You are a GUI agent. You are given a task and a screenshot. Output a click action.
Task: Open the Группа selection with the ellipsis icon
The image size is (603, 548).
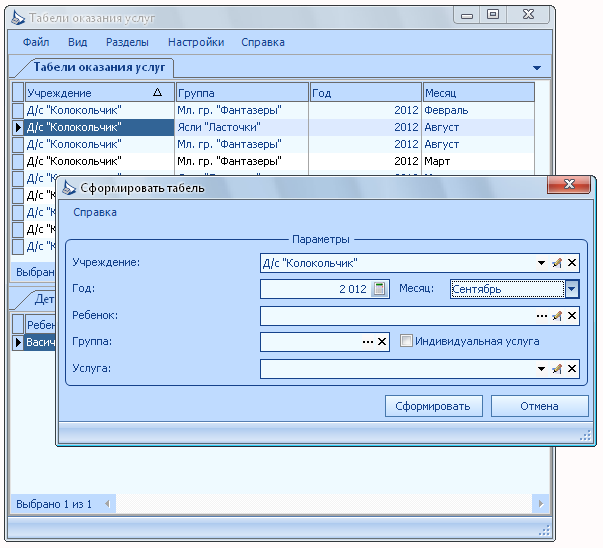tap(368, 341)
